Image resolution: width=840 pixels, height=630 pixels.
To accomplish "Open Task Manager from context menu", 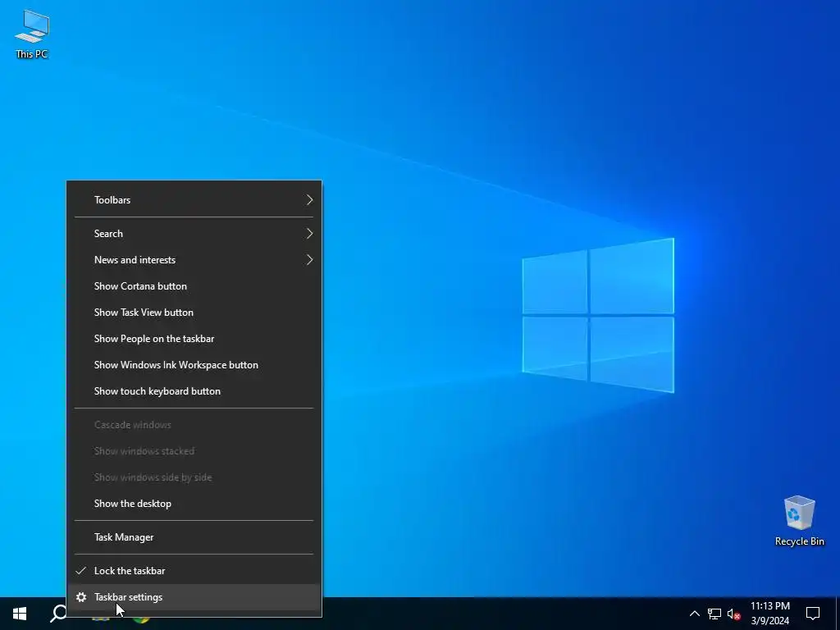I will click(194, 536).
